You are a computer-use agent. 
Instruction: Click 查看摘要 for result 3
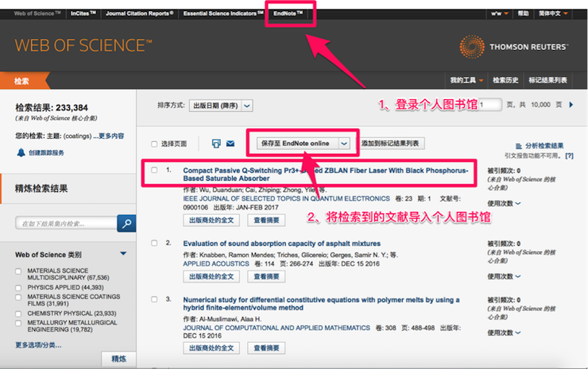266,348
